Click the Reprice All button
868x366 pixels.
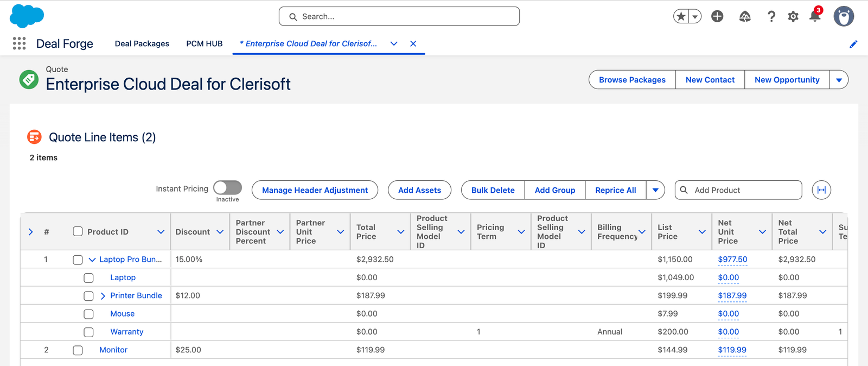pos(616,190)
